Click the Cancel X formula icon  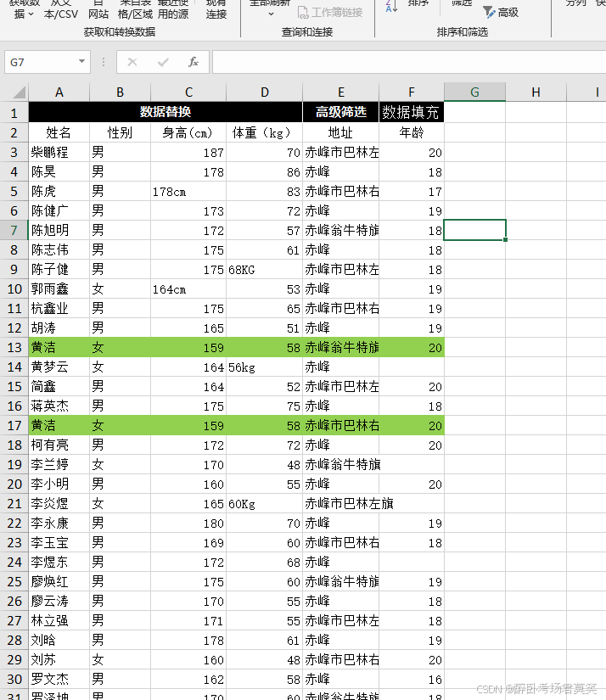[132, 62]
